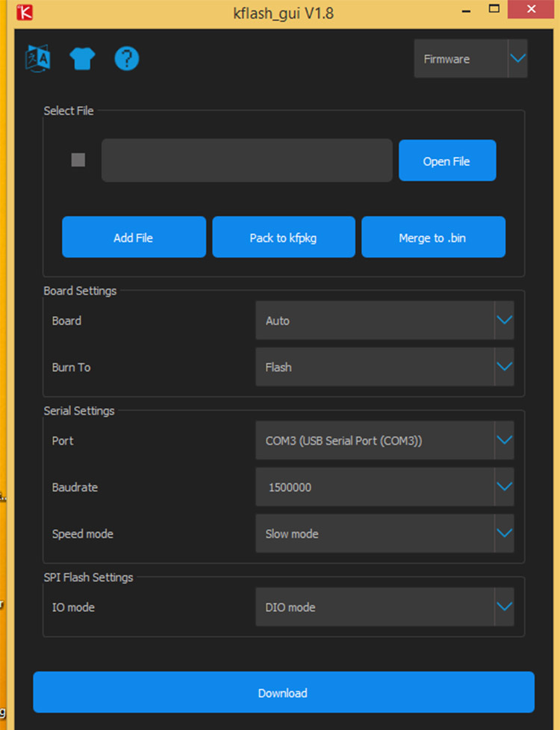Viewport: 560px width, 730px height.
Task: Click Pack to kfpkg button
Action: 283,237
